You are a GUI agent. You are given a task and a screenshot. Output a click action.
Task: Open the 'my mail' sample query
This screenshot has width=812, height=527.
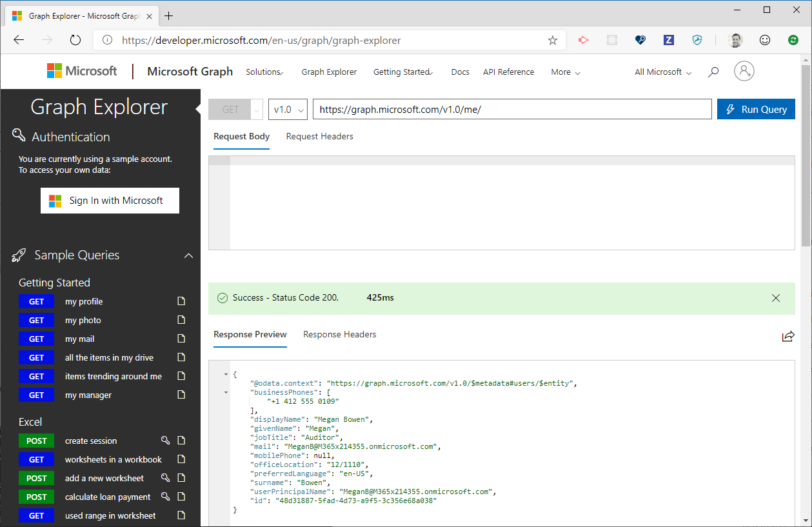click(x=79, y=339)
